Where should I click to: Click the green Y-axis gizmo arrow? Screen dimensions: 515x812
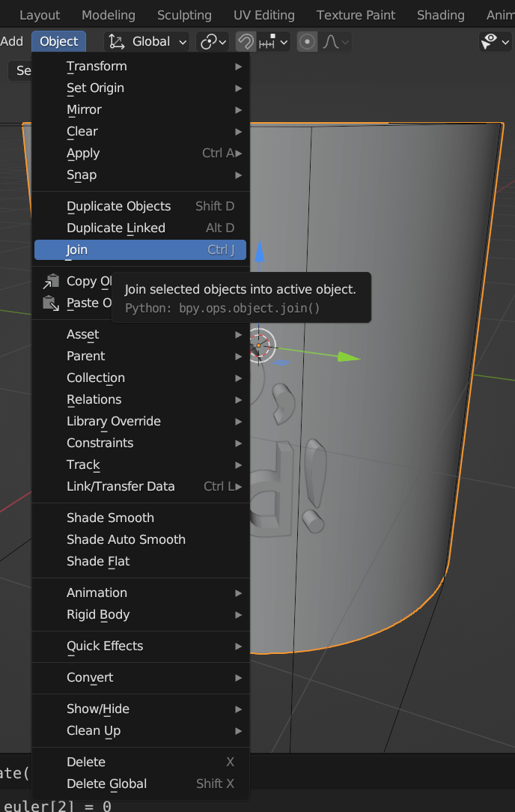pyautogui.click(x=349, y=357)
